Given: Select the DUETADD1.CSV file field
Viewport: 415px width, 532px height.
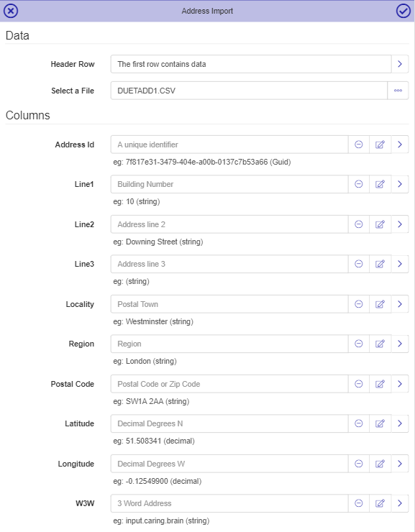Looking at the screenshot, I should pyautogui.click(x=249, y=91).
